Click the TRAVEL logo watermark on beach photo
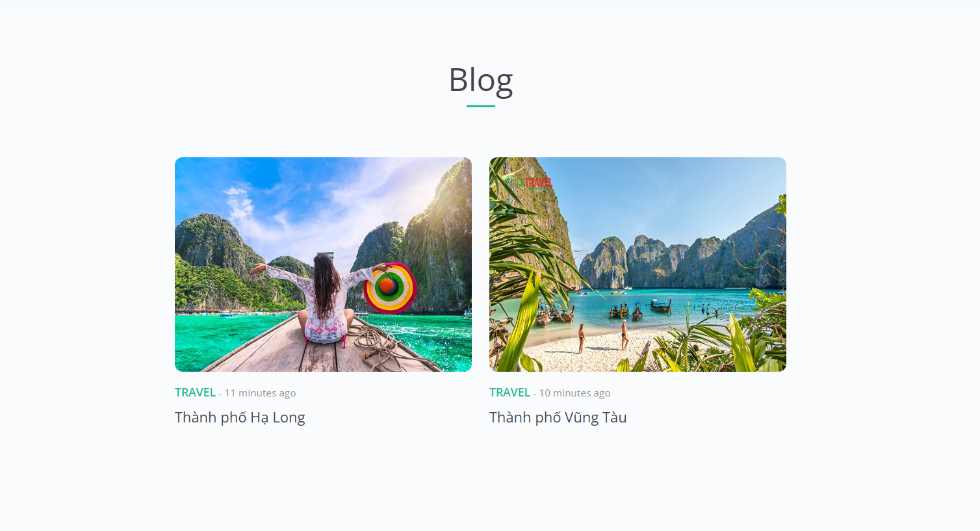980x531 pixels. click(530, 183)
